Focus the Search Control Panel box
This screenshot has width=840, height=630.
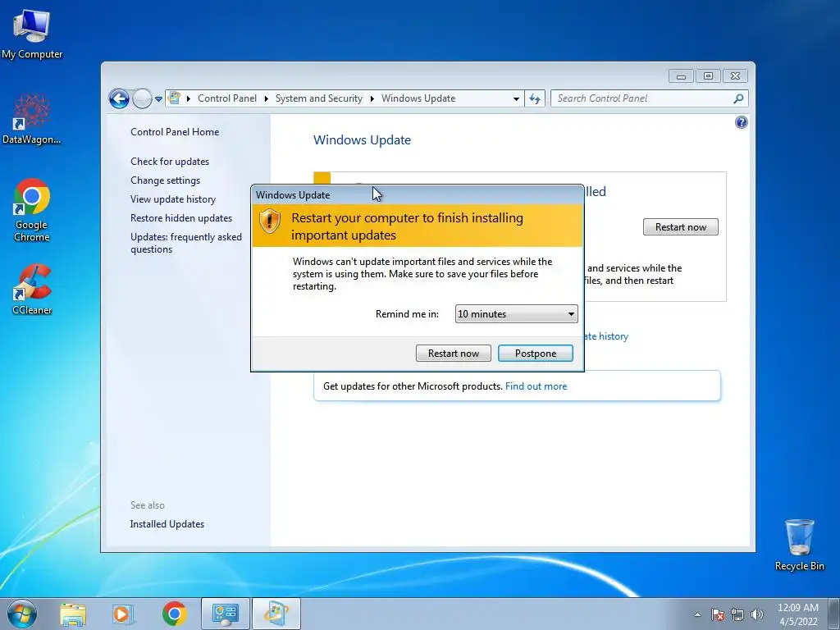click(x=643, y=98)
